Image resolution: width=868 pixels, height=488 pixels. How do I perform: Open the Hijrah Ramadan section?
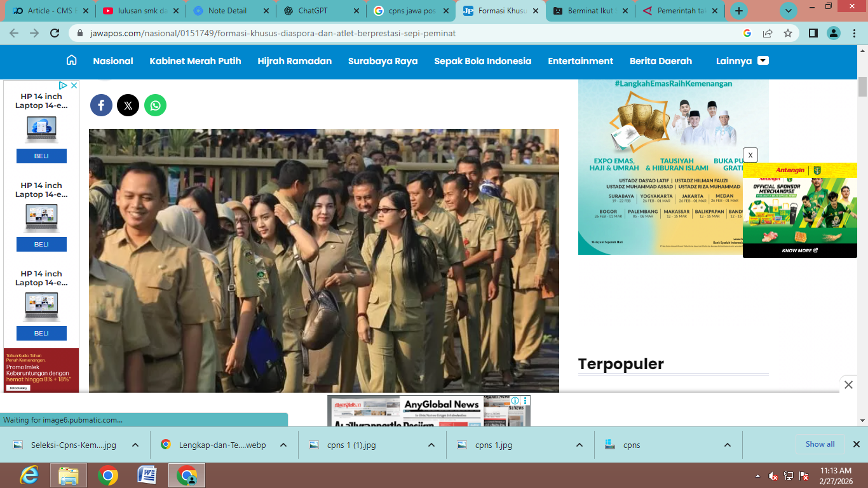(295, 61)
